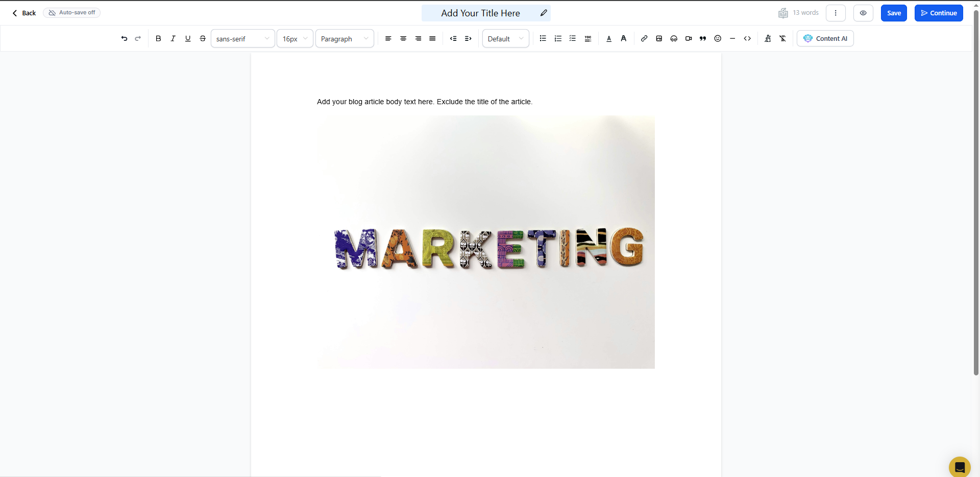Insert a link using the link icon
980x477 pixels.
point(644,39)
